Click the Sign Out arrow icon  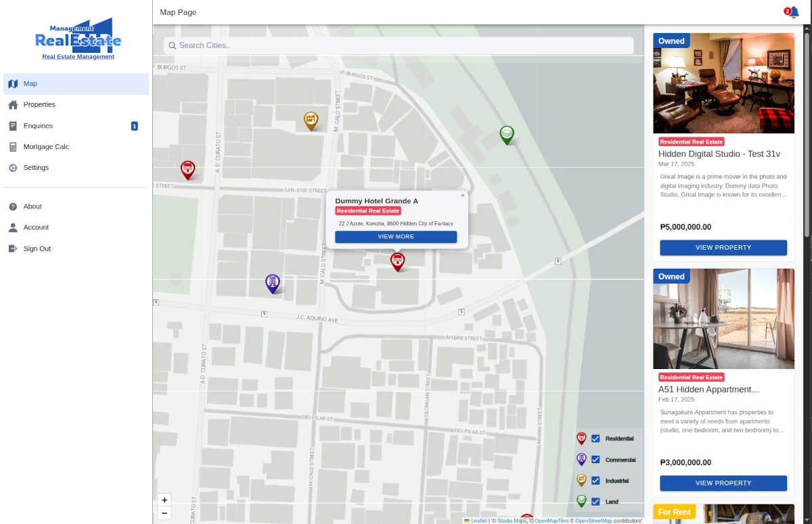pos(13,248)
